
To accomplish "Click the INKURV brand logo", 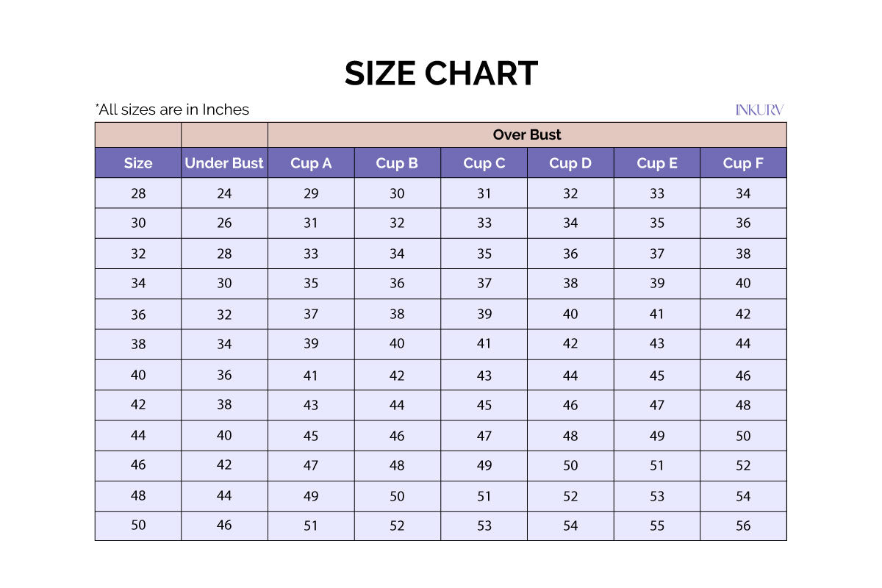I will click(759, 110).
